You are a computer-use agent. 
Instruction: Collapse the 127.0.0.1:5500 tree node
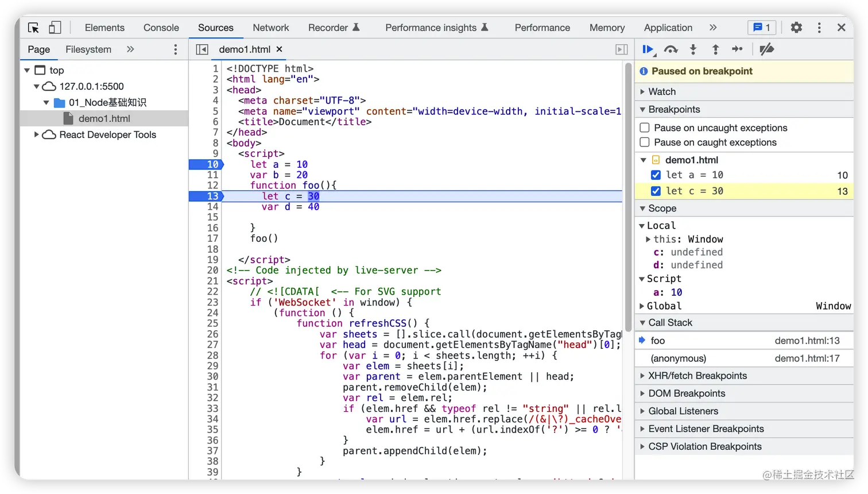[36, 87]
